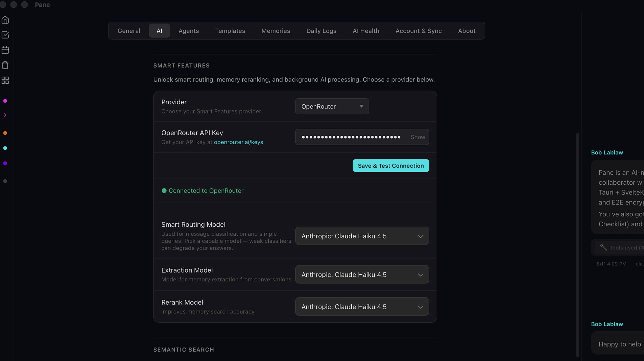The width and height of the screenshot is (644, 361).
Task: Open the openrouter.ai/keys link
Action: click(x=238, y=142)
